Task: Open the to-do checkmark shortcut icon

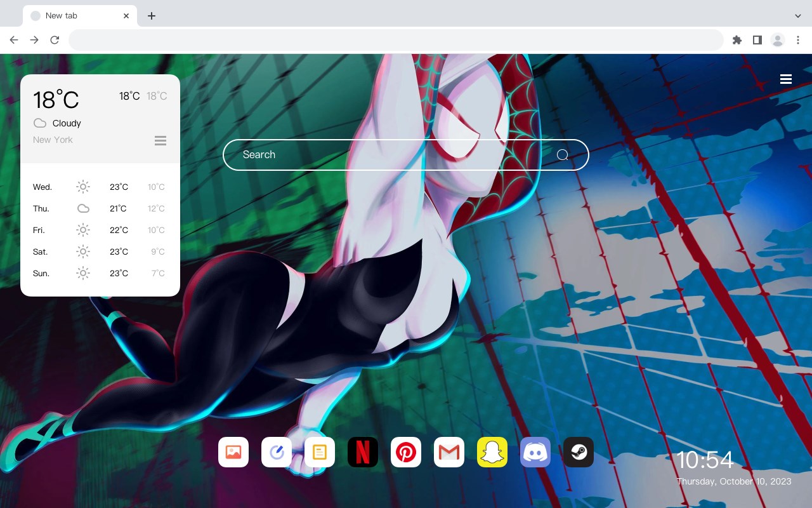Action: (277, 452)
